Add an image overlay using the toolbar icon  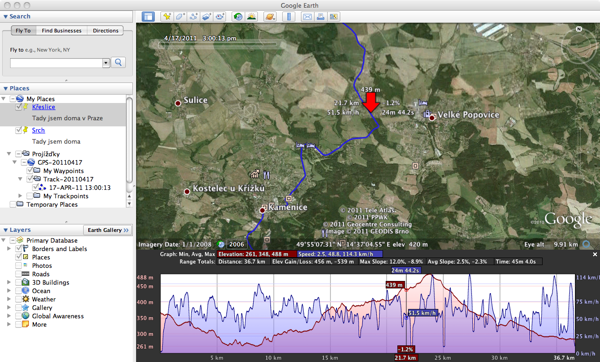point(207,16)
